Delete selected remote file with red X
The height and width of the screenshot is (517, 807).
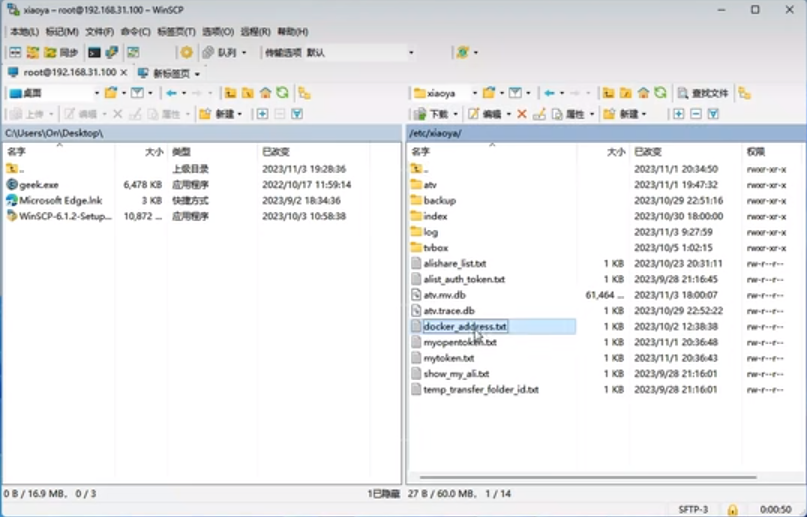point(522,114)
